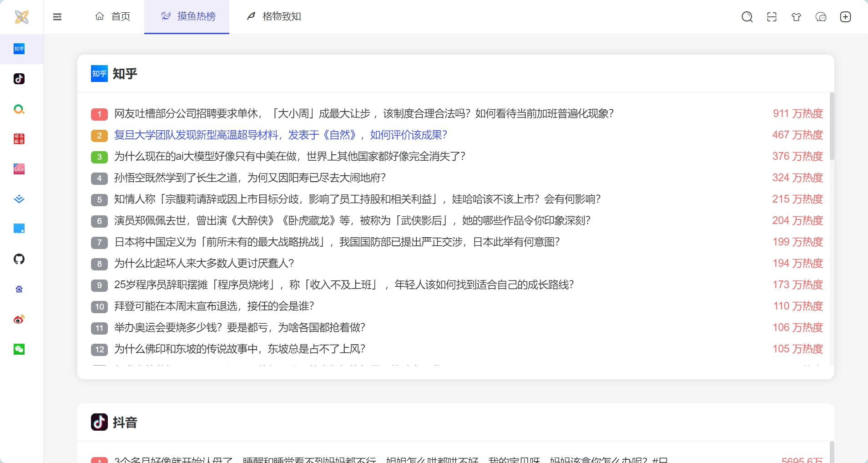Open the ai大模型 中美 topic
Image resolution: width=868 pixels, height=463 pixels.
tap(290, 156)
